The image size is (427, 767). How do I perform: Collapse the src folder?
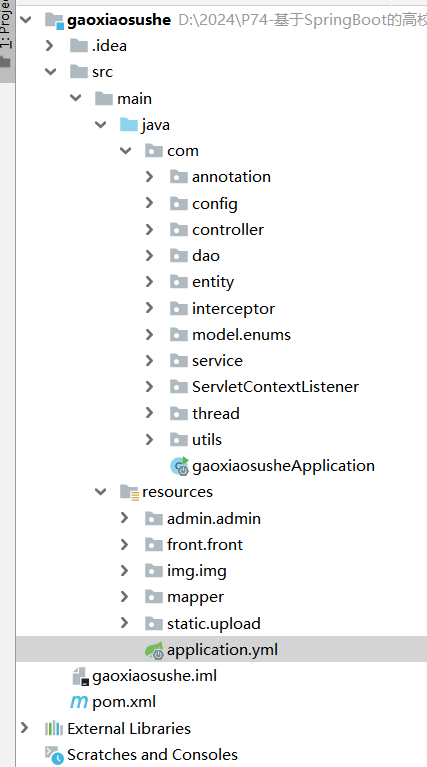pyautogui.click(x=50, y=72)
